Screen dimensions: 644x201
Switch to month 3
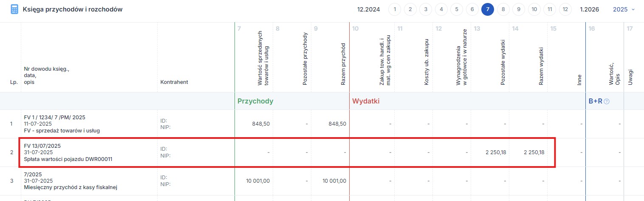click(426, 9)
